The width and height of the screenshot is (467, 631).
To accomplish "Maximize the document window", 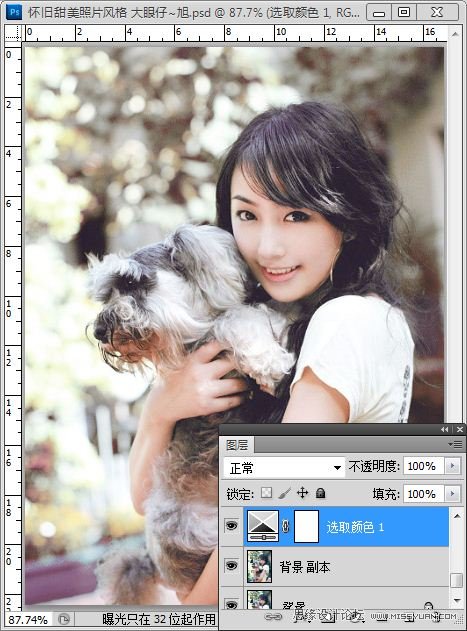I will click(x=404, y=12).
